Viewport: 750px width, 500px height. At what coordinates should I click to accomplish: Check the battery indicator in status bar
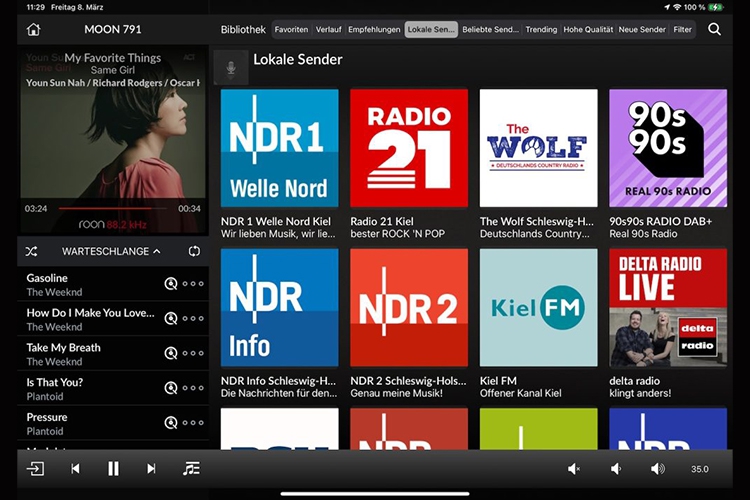pos(716,7)
